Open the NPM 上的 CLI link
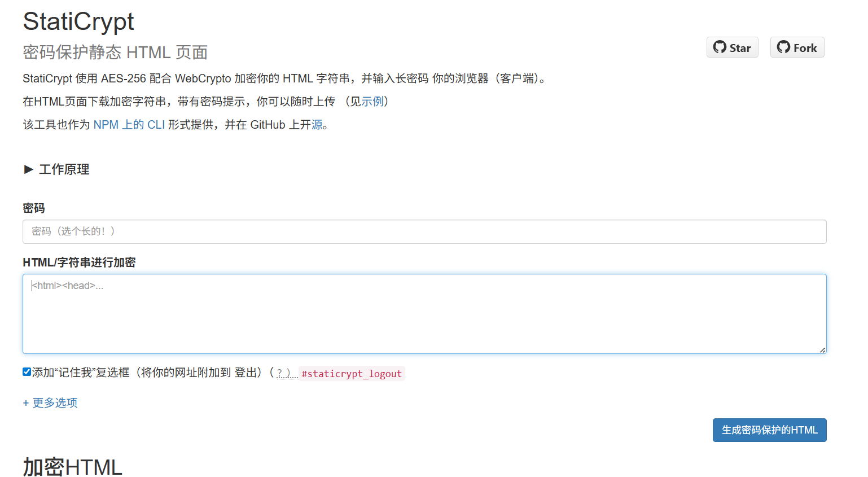This screenshot has height=477, width=868. 129,125
